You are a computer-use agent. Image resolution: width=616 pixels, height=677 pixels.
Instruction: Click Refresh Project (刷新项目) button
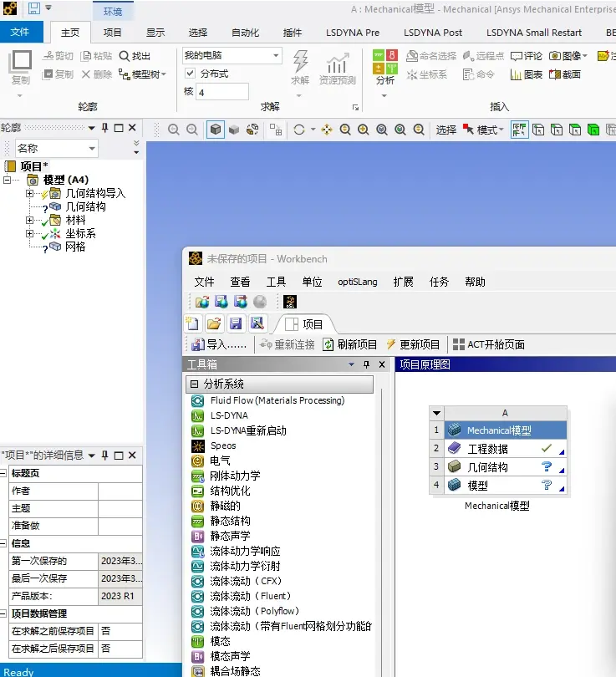click(x=349, y=344)
